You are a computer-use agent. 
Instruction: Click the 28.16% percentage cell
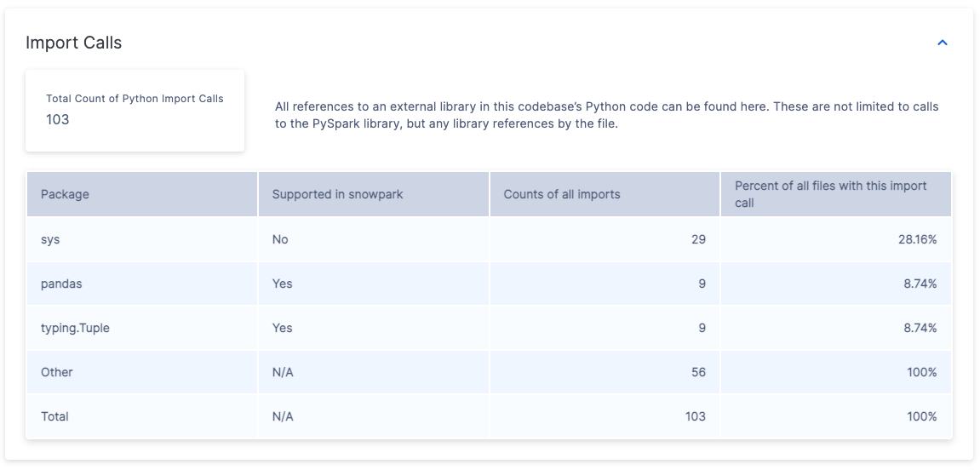tap(920, 239)
